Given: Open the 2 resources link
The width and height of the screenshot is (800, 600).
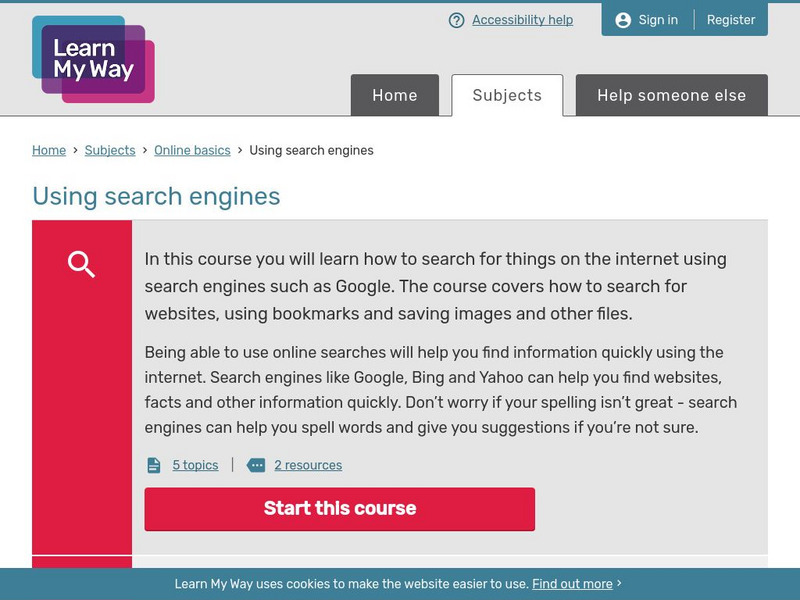Looking at the screenshot, I should pyautogui.click(x=308, y=465).
